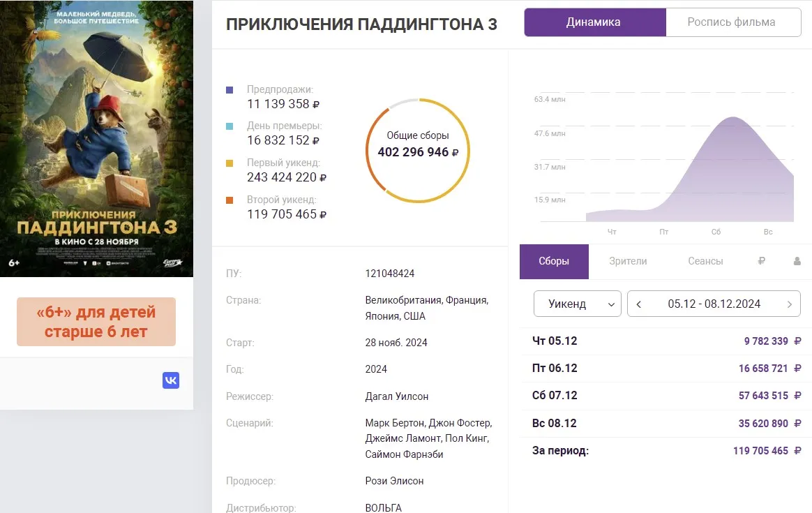Click the Предпродажи purple color marker

coord(230,89)
